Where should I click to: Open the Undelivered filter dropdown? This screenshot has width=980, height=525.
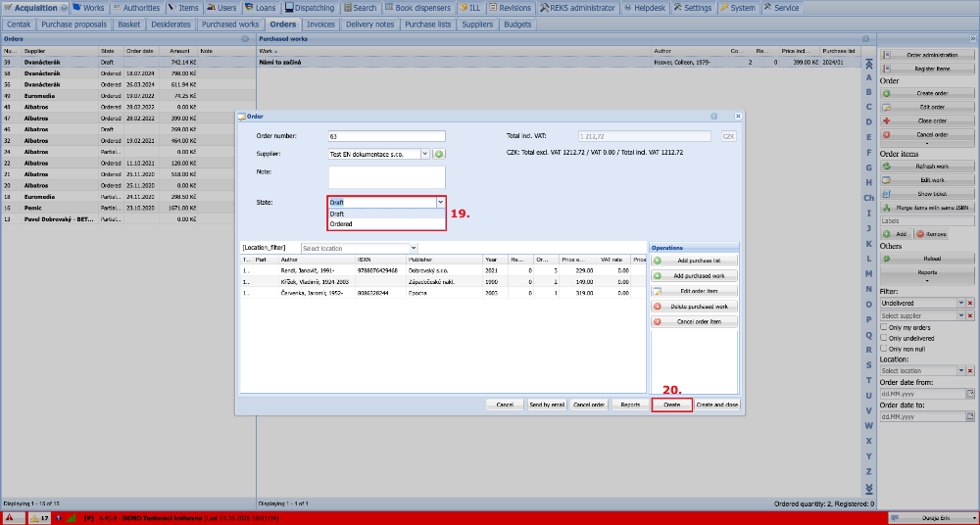[x=960, y=303]
